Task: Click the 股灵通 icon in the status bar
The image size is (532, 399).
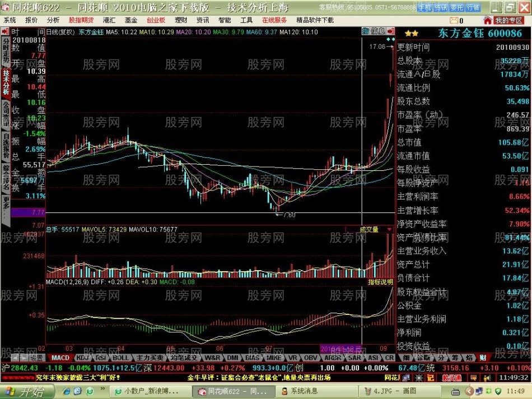Action: (x=451, y=377)
